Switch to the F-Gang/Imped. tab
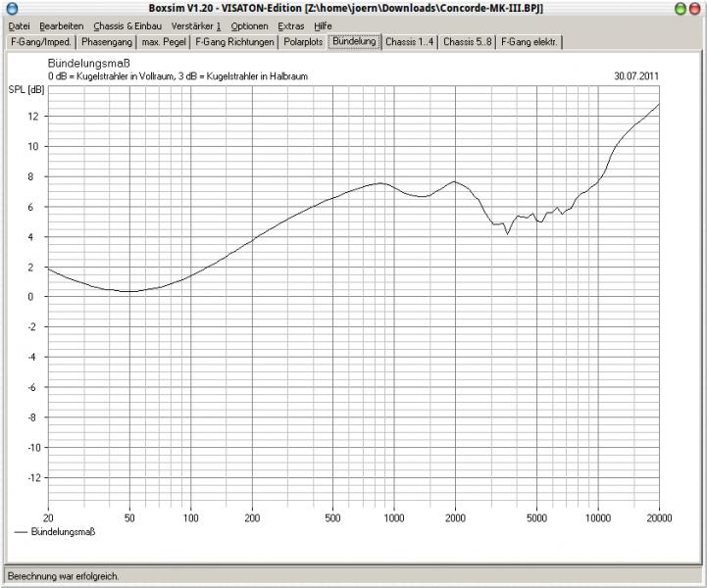Viewport: 707px width, 588px height. point(41,42)
